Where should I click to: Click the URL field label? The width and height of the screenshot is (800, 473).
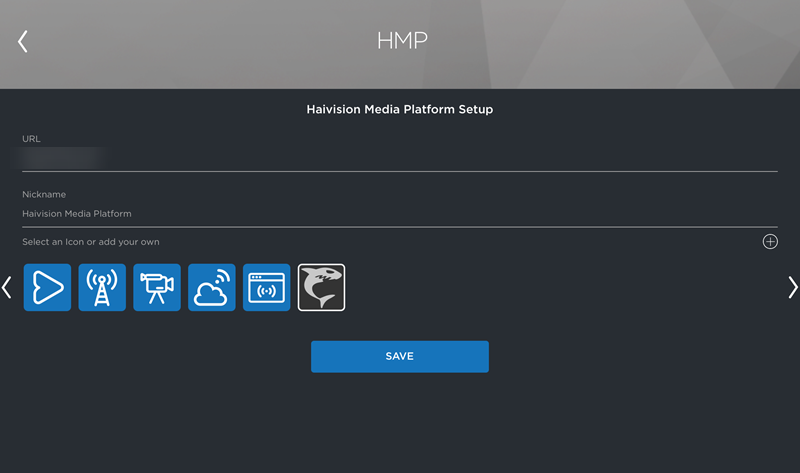click(x=31, y=139)
